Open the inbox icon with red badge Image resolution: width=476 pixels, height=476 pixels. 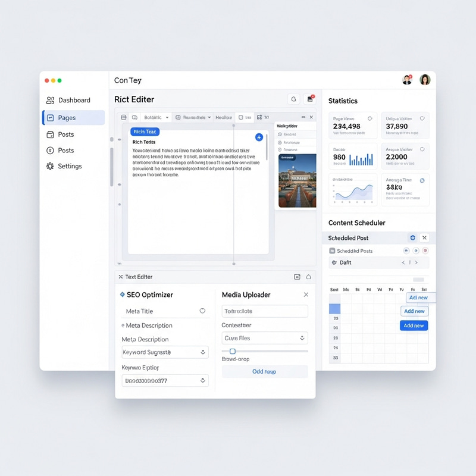click(x=309, y=99)
